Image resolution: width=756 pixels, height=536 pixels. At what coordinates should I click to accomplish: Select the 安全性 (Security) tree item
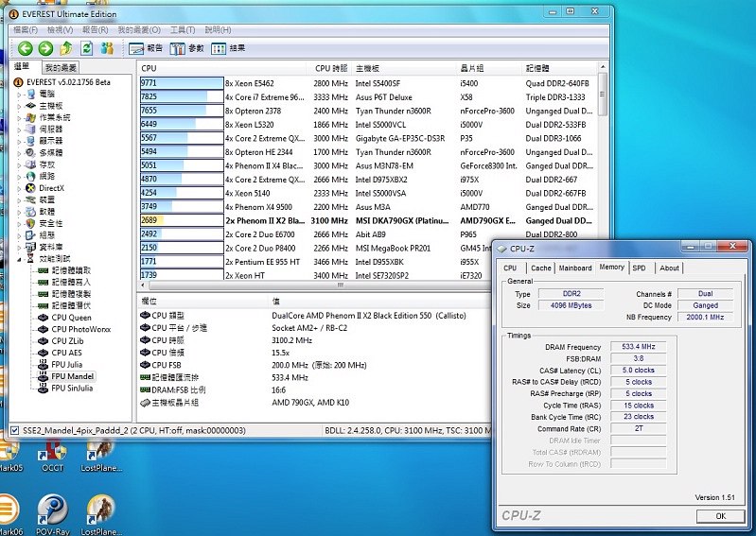click(51, 223)
